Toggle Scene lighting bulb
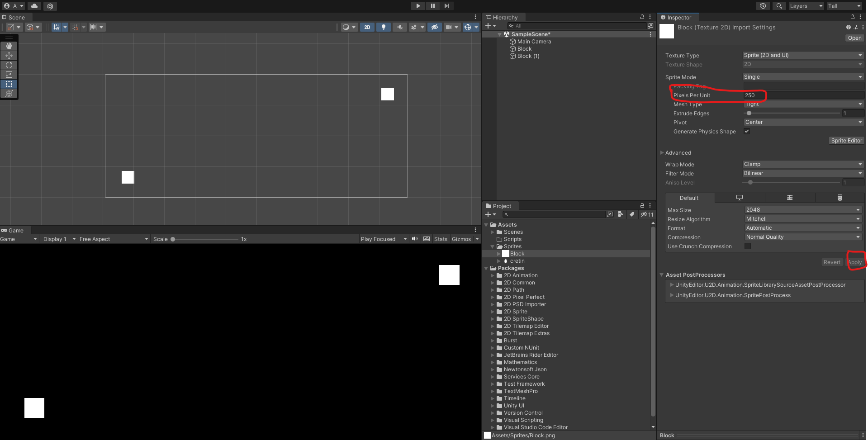The width and height of the screenshot is (868, 440). tap(384, 27)
